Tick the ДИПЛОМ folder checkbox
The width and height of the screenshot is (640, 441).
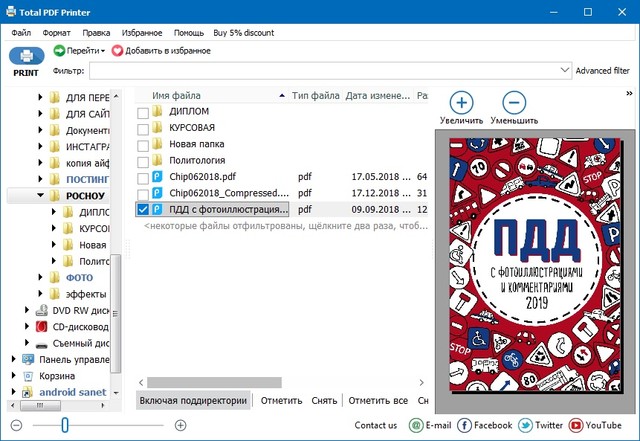143,112
